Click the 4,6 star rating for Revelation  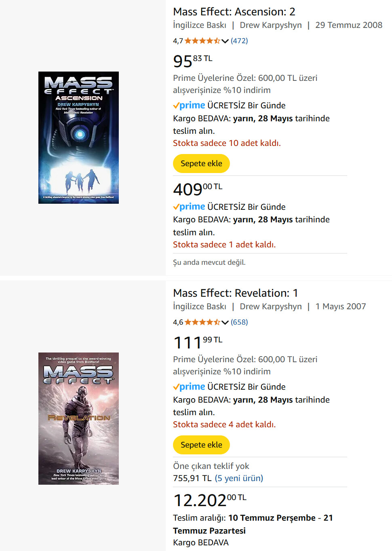(202, 322)
